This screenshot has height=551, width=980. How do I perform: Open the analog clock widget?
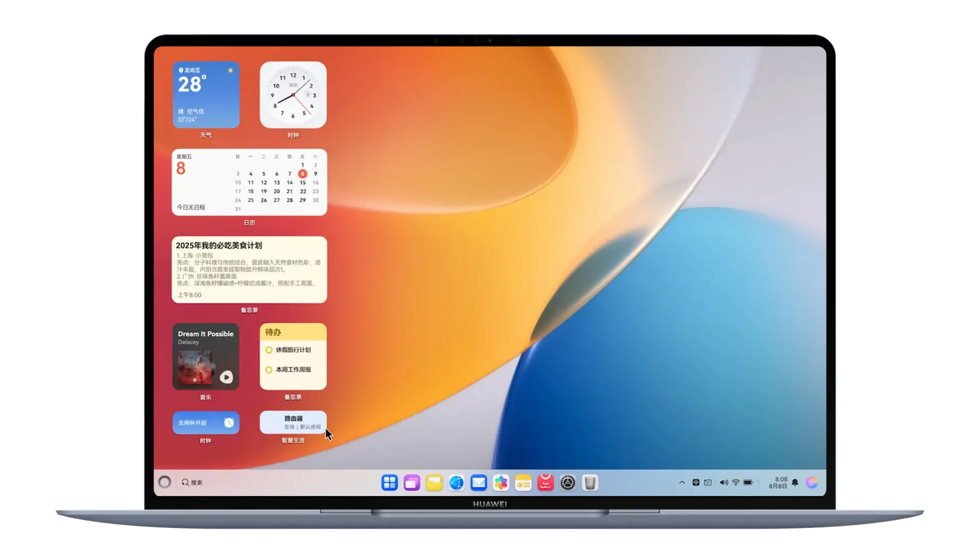(x=293, y=95)
